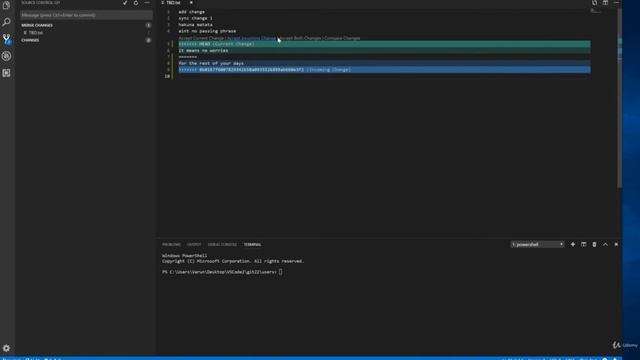
Task: Open editor more actions ellipsis
Action: (616, 3)
